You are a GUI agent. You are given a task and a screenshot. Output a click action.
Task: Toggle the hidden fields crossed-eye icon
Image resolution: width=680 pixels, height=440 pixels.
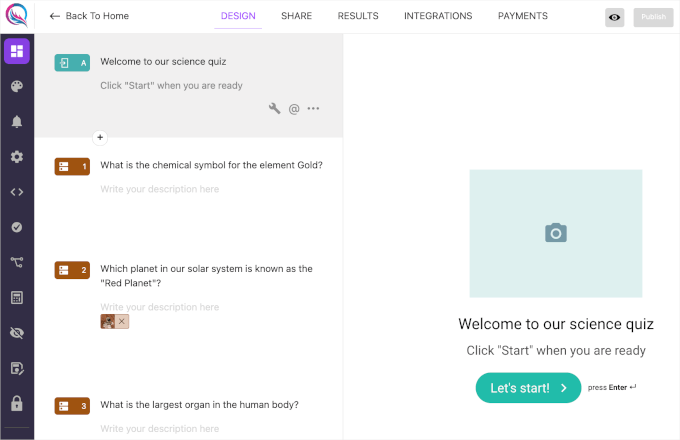click(16, 333)
